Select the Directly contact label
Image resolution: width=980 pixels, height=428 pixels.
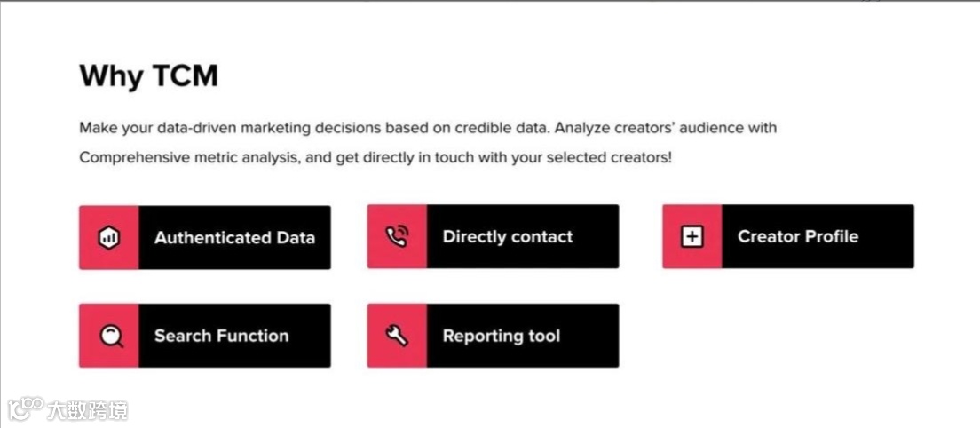pos(508,237)
